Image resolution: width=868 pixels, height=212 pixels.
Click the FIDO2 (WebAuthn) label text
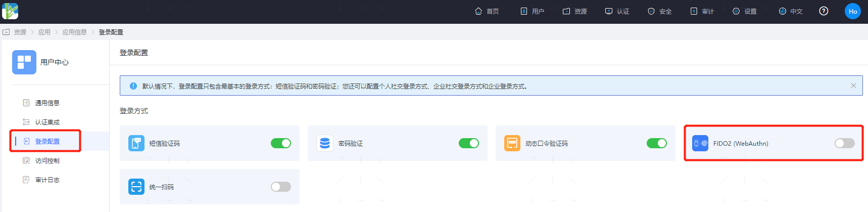point(741,144)
